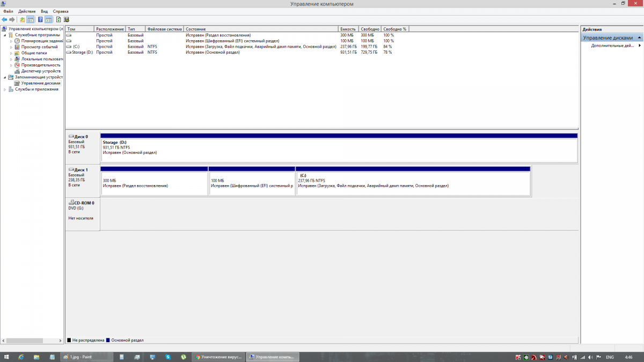The width and height of the screenshot is (644, 362).
Task: Select the Storage (D:) partition block on Disk 0
Action: click(339, 148)
